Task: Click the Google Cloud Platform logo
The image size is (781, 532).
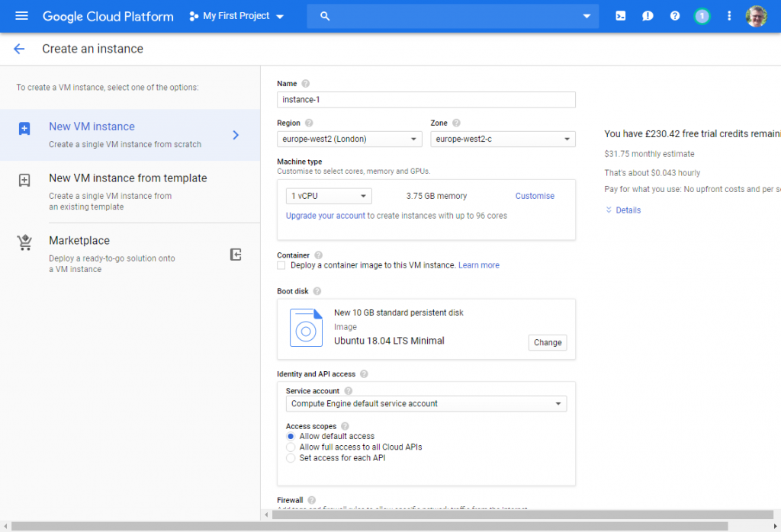Action: (108, 17)
